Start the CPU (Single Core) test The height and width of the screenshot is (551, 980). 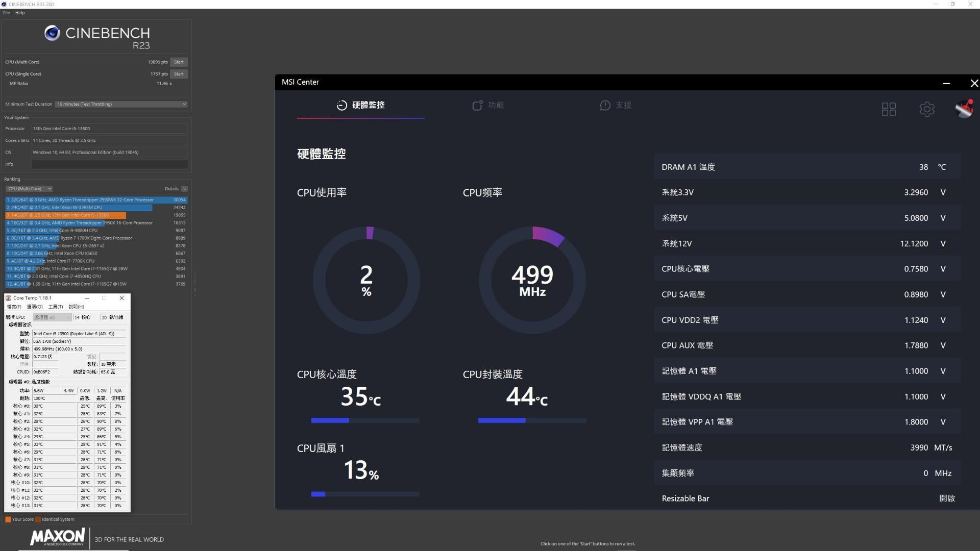point(179,74)
